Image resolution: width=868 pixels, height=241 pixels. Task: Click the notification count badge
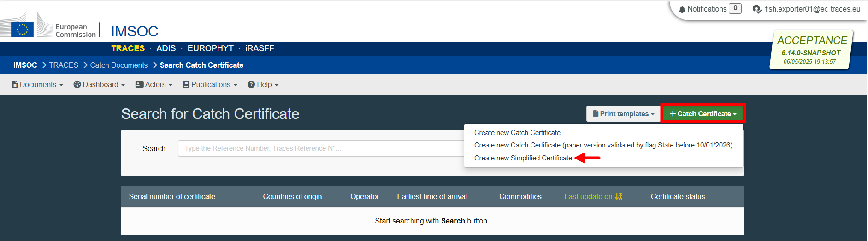tap(735, 8)
